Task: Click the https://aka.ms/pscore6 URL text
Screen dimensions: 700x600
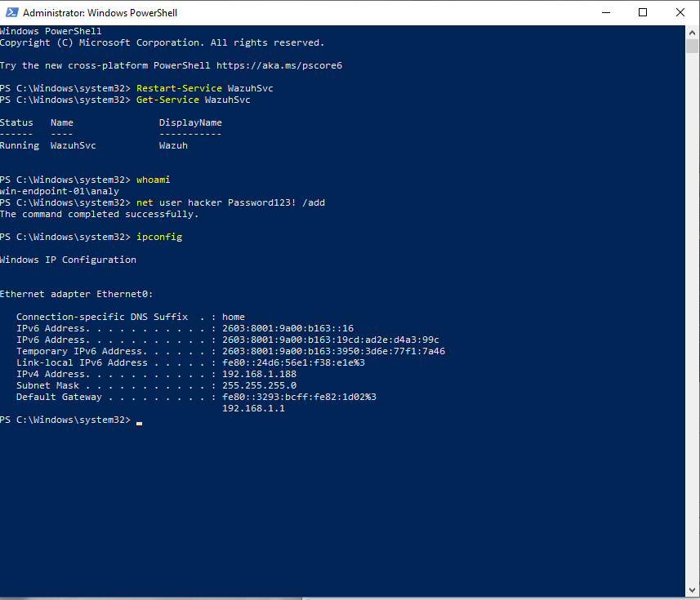Action: click(279, 65)
